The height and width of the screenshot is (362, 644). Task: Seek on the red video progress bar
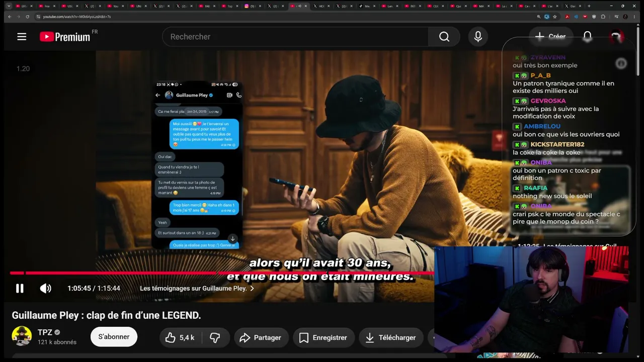(221, 273)
